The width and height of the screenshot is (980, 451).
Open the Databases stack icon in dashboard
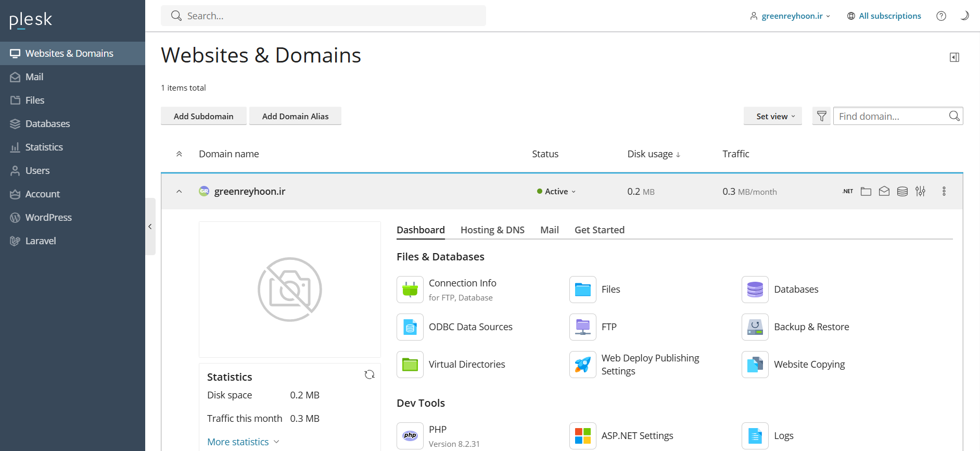point(755,290)
